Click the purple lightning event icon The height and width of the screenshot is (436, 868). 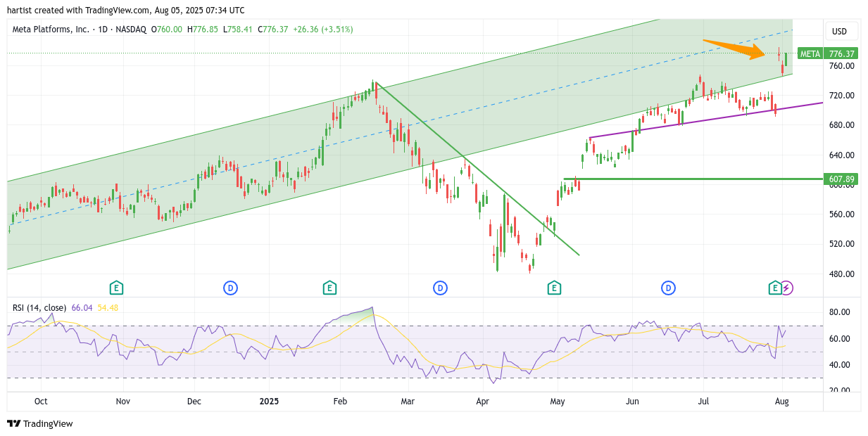pyautogui.click(x=787, y=288)
